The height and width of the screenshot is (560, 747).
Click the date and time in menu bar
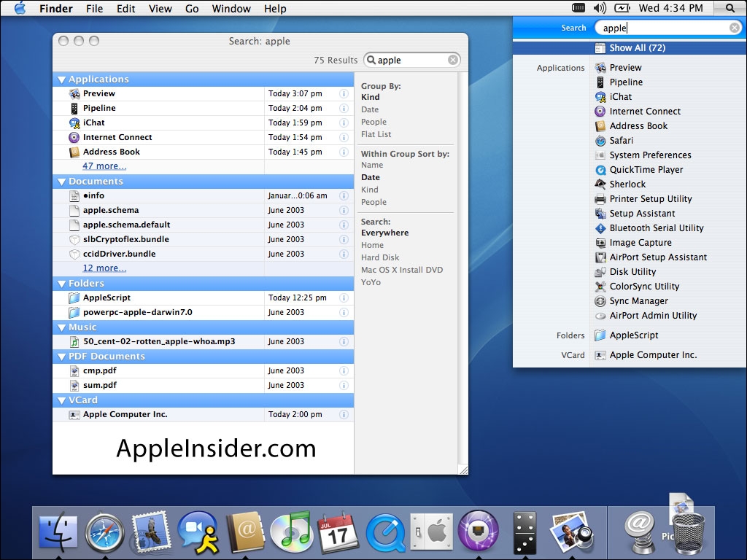(670, 8)
